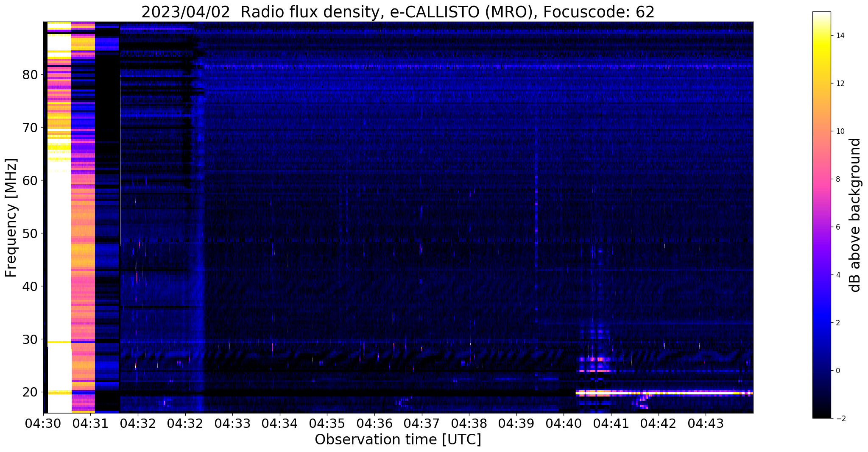Click the 04:35 time tick label
This screenshot has width=868, height=452.
pos(327,423)
